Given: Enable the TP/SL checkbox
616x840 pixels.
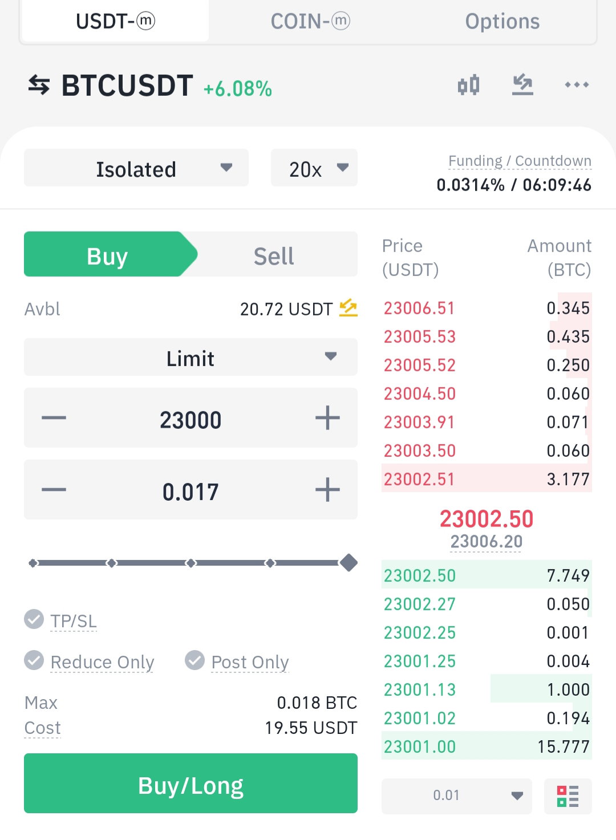Looking at the screenshot, I should tap(34, 619).
